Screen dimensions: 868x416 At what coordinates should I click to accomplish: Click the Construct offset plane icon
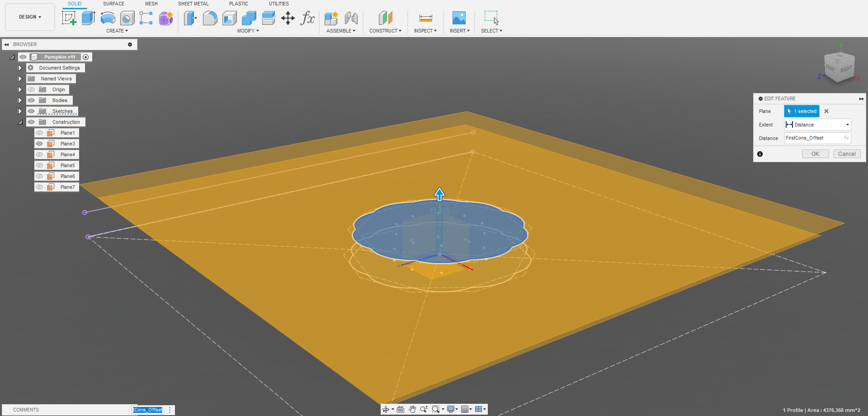pyautogui.click(x=385, y=18)
